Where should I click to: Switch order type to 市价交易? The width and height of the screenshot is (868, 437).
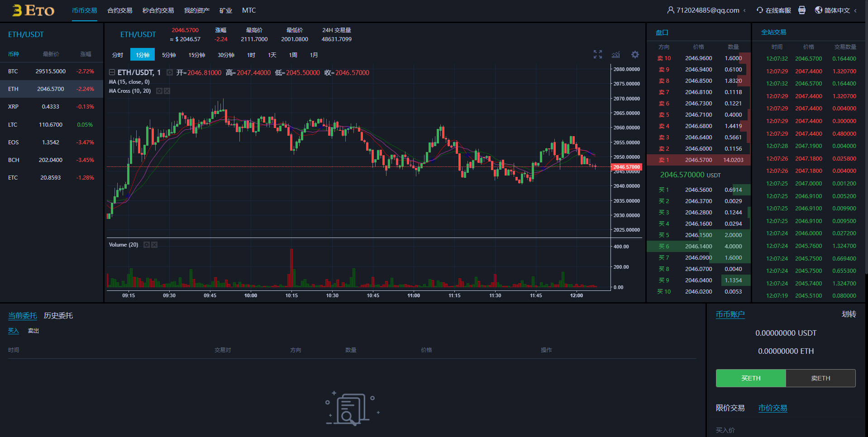click(x=773, y=408)
